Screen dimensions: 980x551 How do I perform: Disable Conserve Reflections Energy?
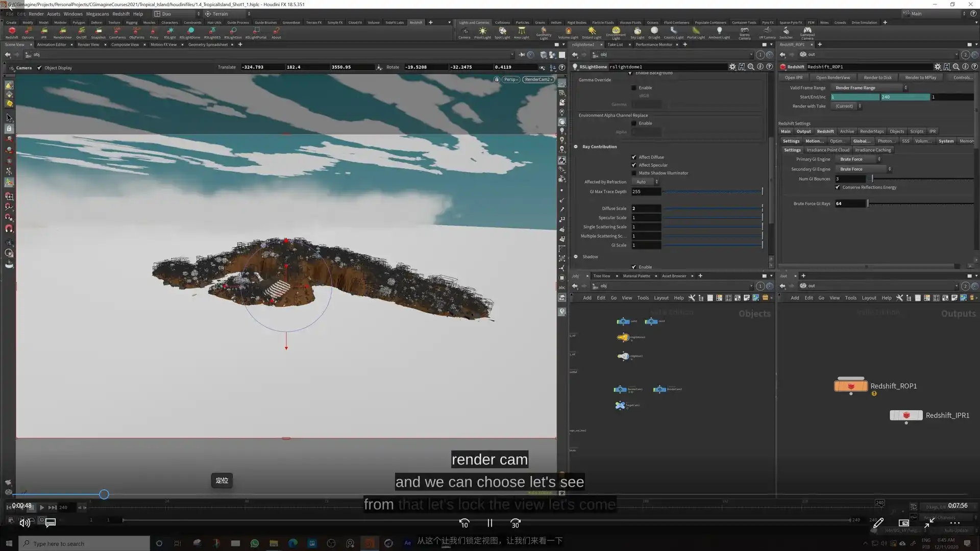[x=837, y=187]
